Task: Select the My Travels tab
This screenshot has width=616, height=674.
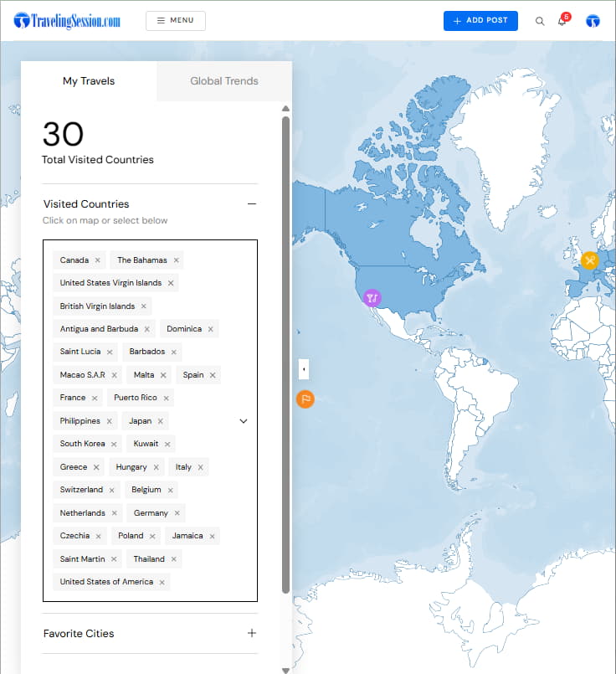Action: pos(89,81)
